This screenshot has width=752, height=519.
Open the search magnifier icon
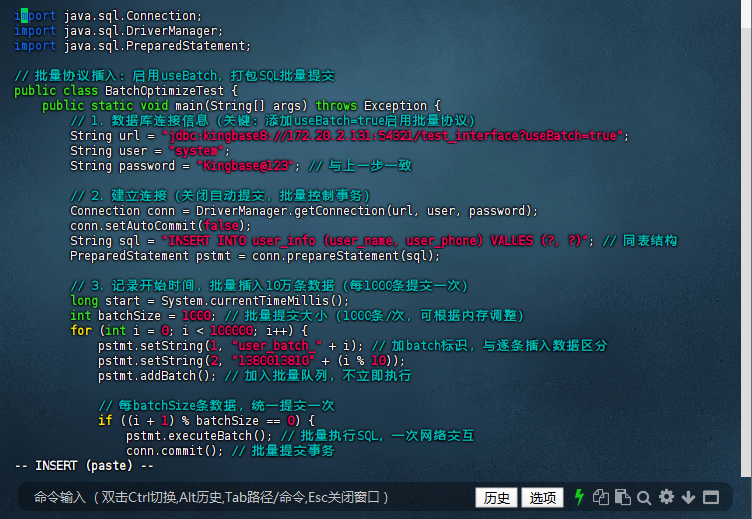(644, 498)
